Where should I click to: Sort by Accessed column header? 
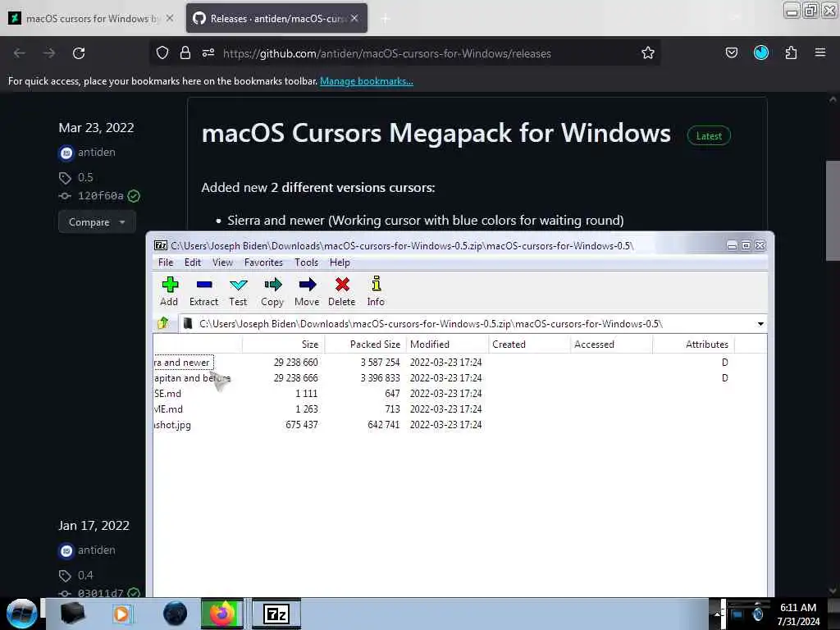point(612,345)
